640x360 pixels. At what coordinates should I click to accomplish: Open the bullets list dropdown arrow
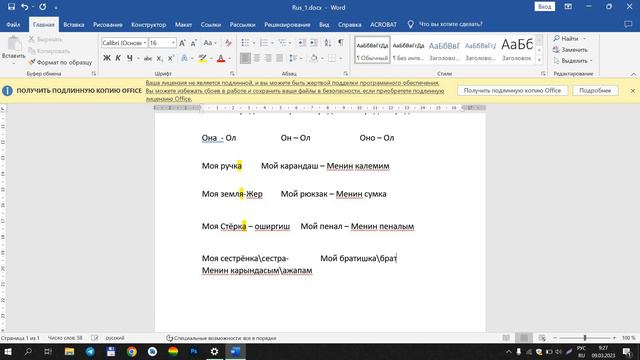[x=254, y=43]
